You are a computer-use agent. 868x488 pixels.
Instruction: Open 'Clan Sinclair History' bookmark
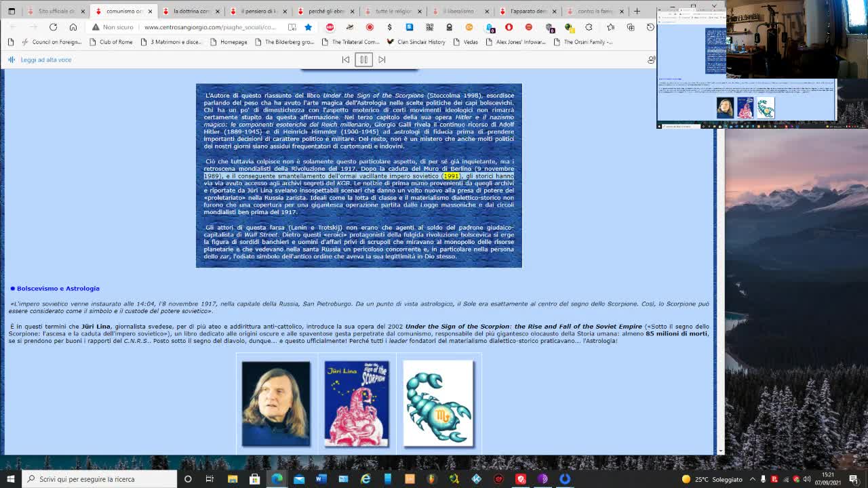416,42
